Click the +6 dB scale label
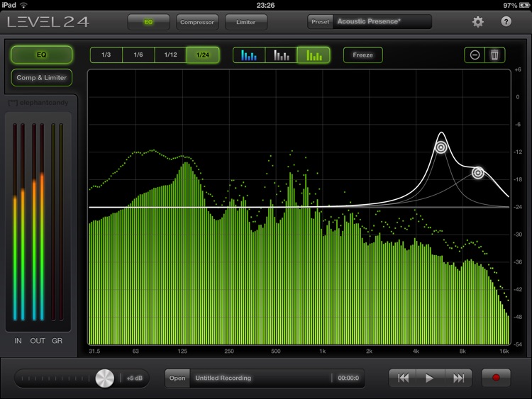 (x=518, y=69)
